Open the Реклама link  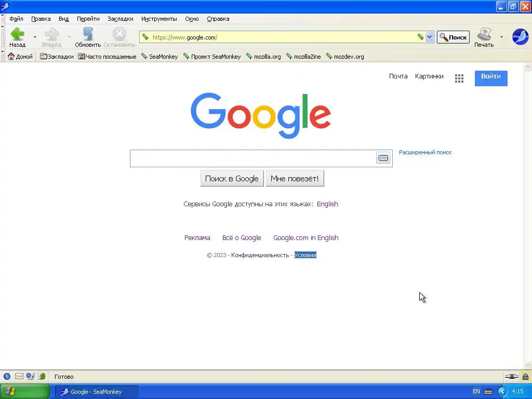click(x=197, y=238)
